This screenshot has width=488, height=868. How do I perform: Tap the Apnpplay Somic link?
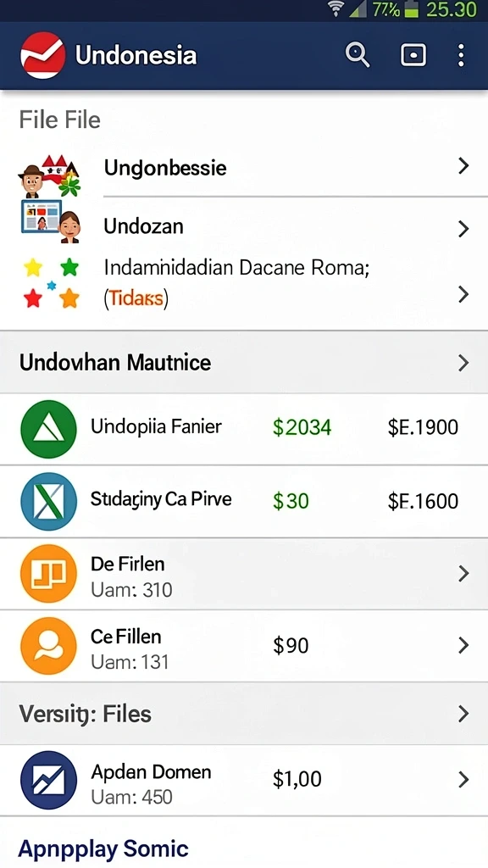click(x=103, y=849)
